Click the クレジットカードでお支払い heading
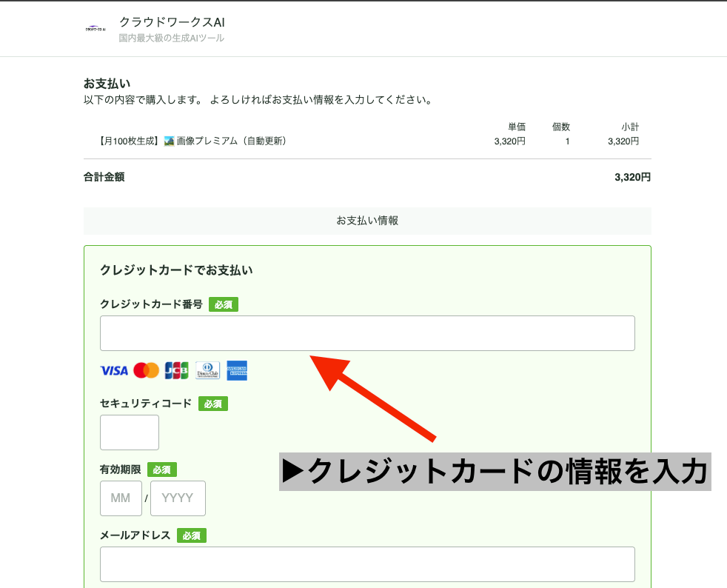Viewport: 727px width, 588px height. 176,270
